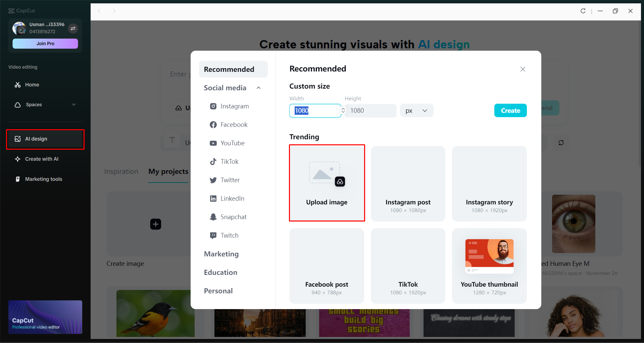Choose the Instagram post preset
Viewport: 644px width, 343px height.
[x=408, y=184]
